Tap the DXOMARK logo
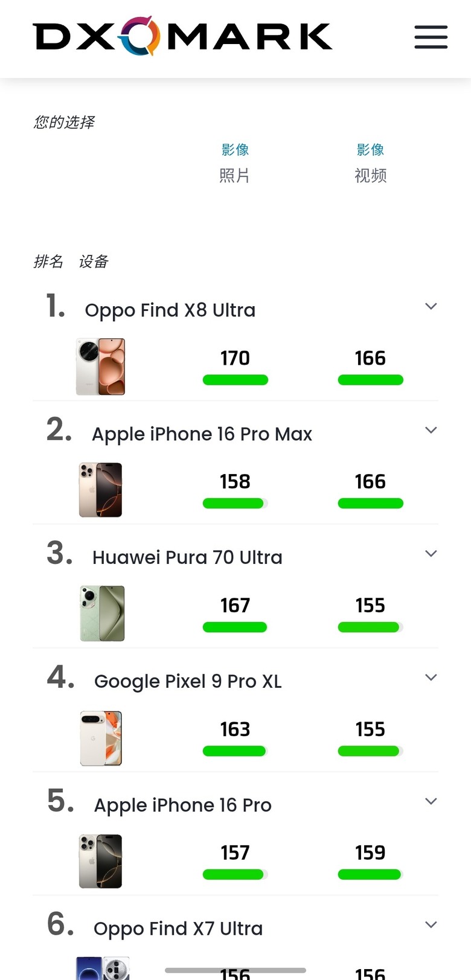 182,36
